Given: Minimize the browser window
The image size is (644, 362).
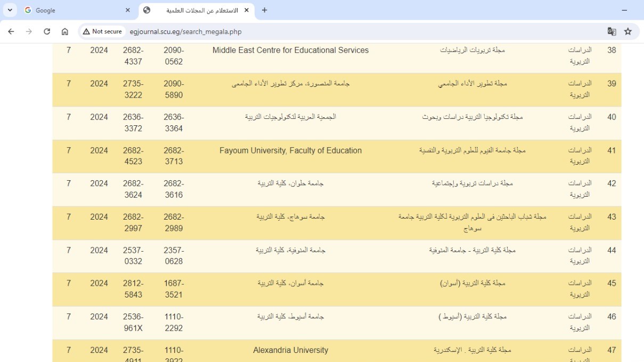Looking at the screenshot, I should (x=624, y=10).
